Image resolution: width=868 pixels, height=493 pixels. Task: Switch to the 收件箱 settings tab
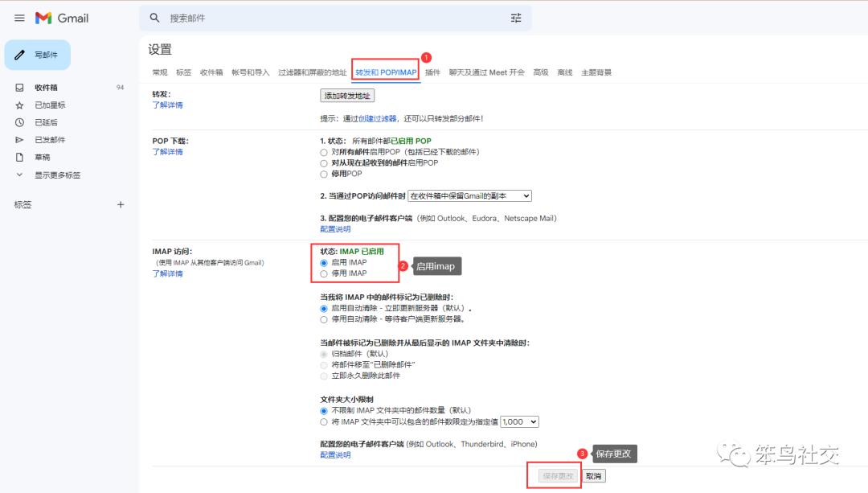(211, 72)
